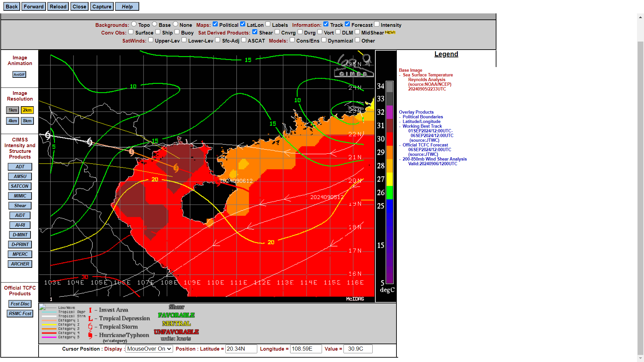
Task: Click the Latitude position field
Action: point(241,349)
